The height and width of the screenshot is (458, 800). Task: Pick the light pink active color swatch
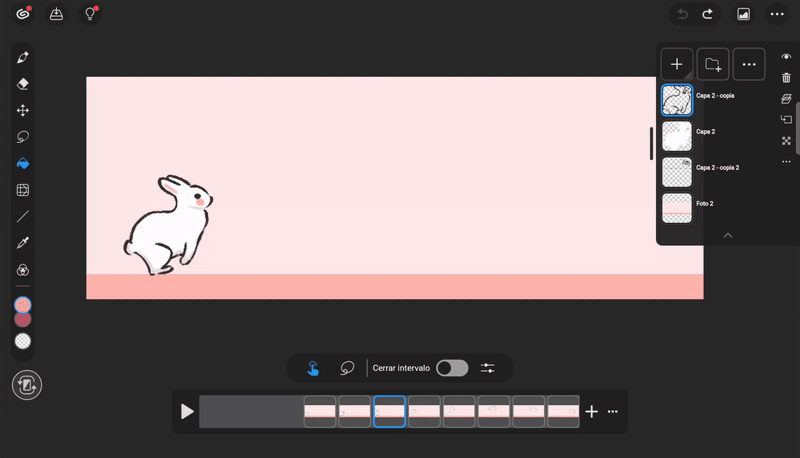click(x=22, y=305)
